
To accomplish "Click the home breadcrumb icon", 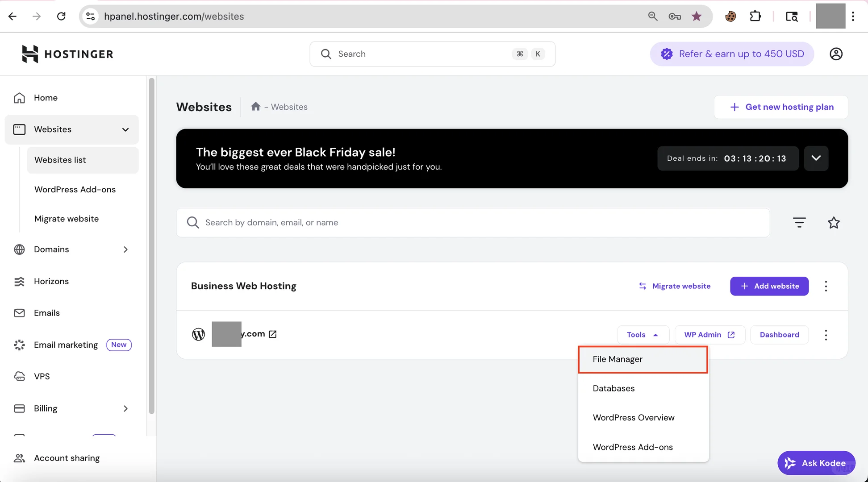I will pyautogui.click(x=255, y=106).
